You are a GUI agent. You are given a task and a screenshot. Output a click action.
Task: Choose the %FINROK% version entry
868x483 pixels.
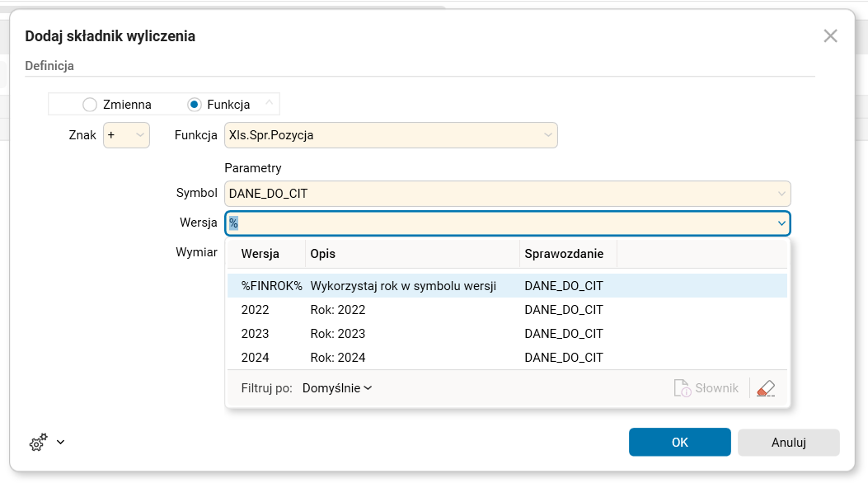point(271,286)
